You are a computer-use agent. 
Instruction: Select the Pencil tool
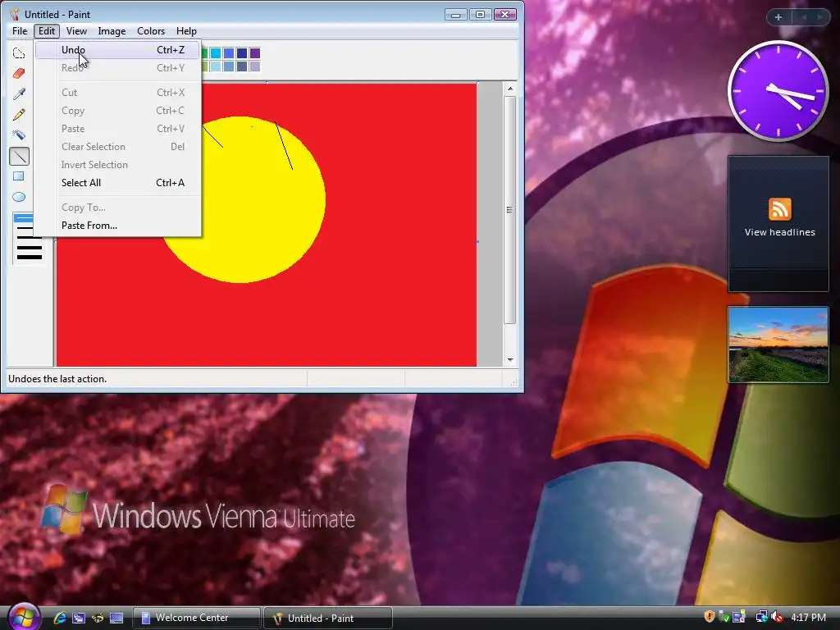click(19, 115)
